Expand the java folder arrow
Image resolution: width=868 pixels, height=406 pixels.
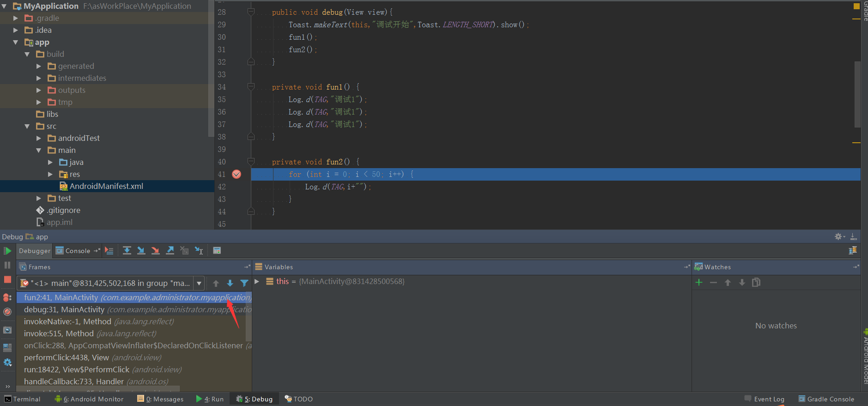pos(50,162)
